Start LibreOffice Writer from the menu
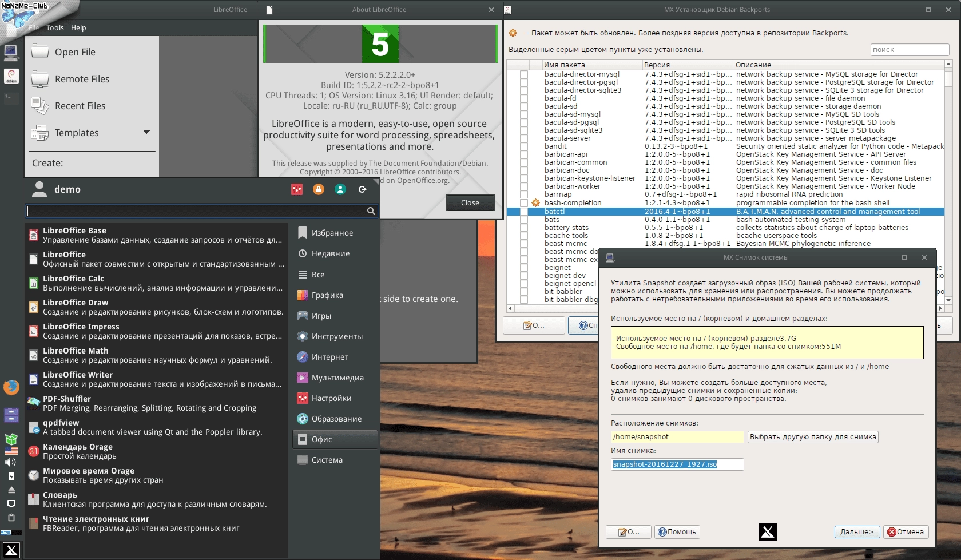 [156, 379]
